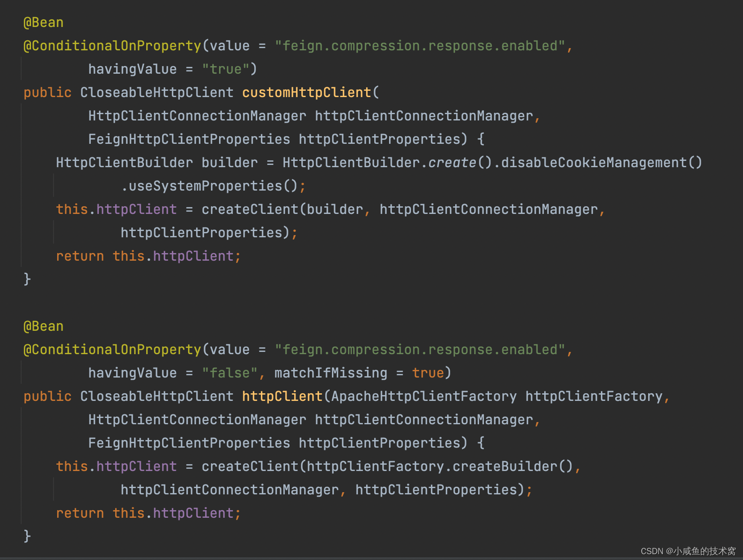Image resolution: width=743 pixels, height=560 pixels.
Task: Click CSDN watermark author text
Action: click(688, 551)
